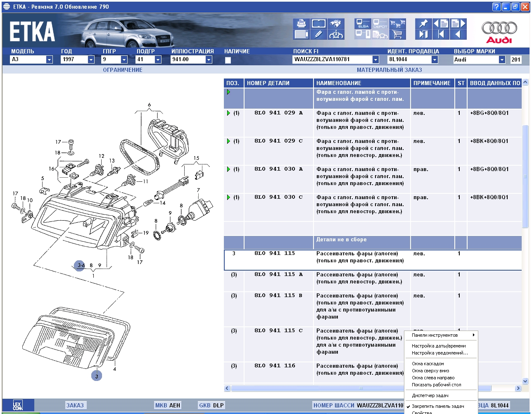This screenshot has height=414, width=532.
Task: Open the ELSA link icon
Action: [x=363, y=24]
